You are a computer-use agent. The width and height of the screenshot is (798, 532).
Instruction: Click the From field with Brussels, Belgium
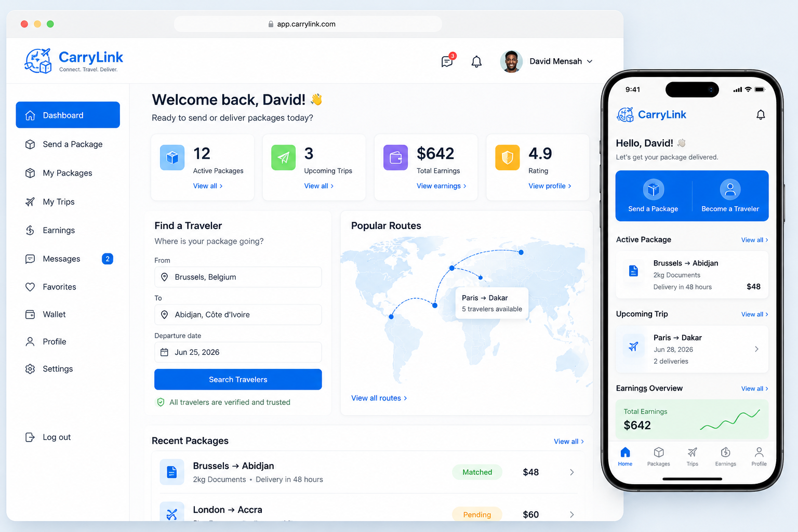click(238, 277)
